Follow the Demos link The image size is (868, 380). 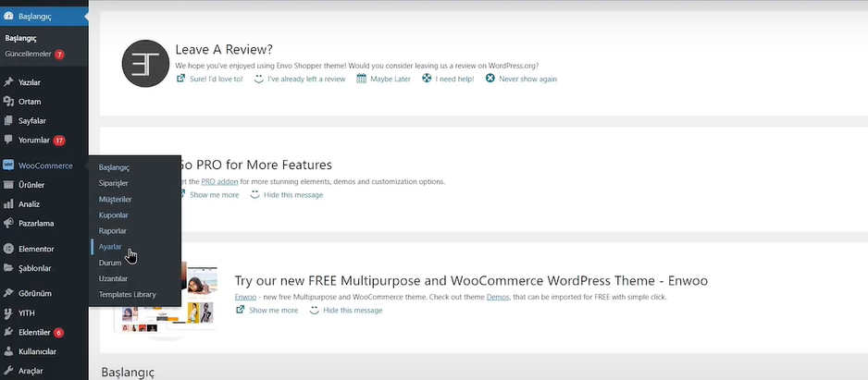coord(498,297)
